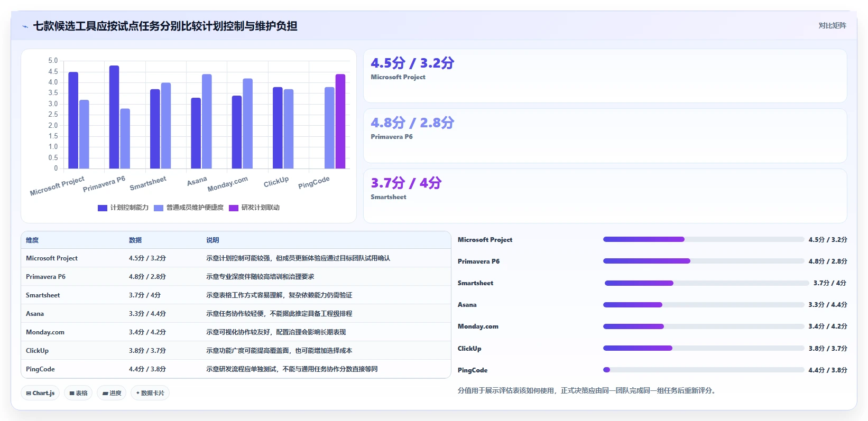Click the footnote about 分值用于展示评估表
This screenshot has width=868, height=421.
pyautogui.click(x=587, y=391)
